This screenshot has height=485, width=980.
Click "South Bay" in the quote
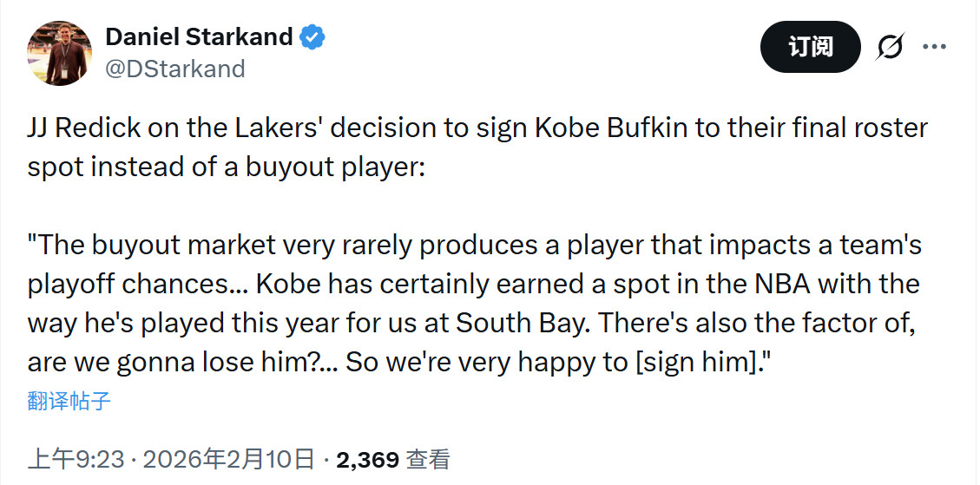[520, 323]
